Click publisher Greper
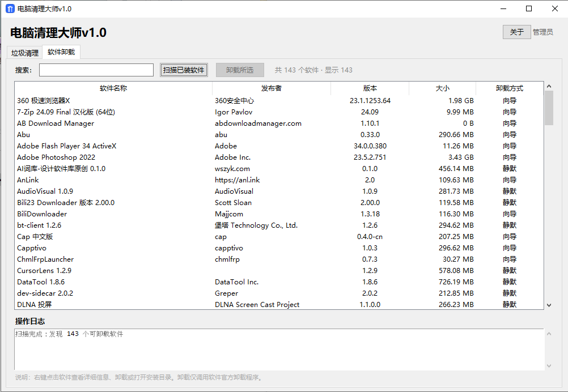 226,293
